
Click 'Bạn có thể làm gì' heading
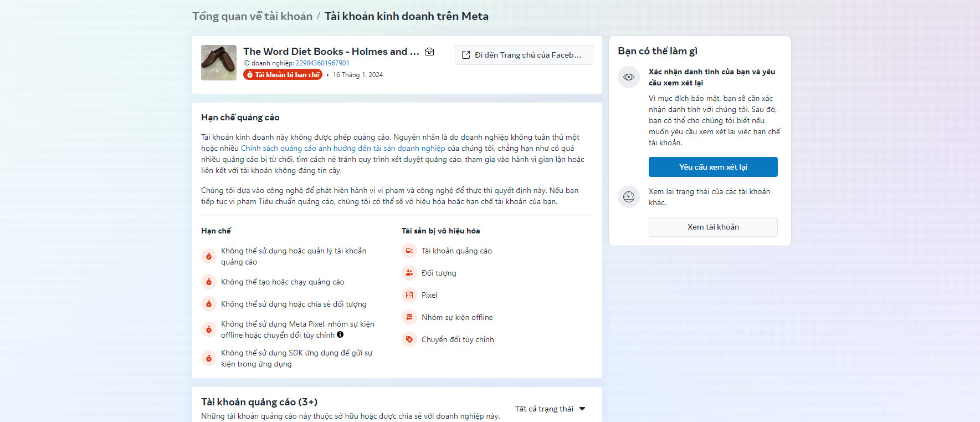pos(658,51)
